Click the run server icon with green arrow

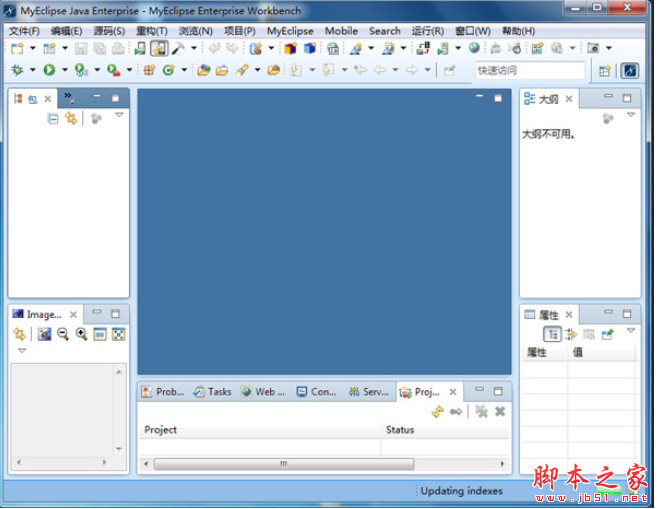tap(443, 48)
